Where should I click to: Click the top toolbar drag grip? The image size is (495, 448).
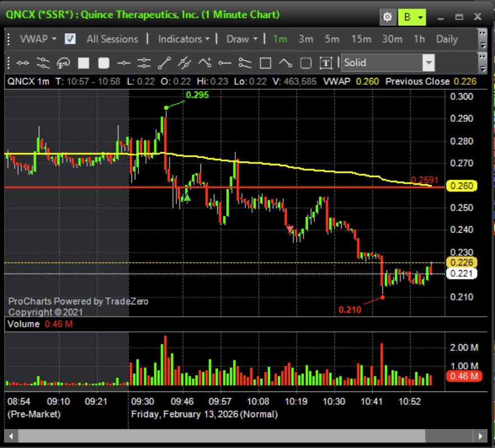[8, 39]
